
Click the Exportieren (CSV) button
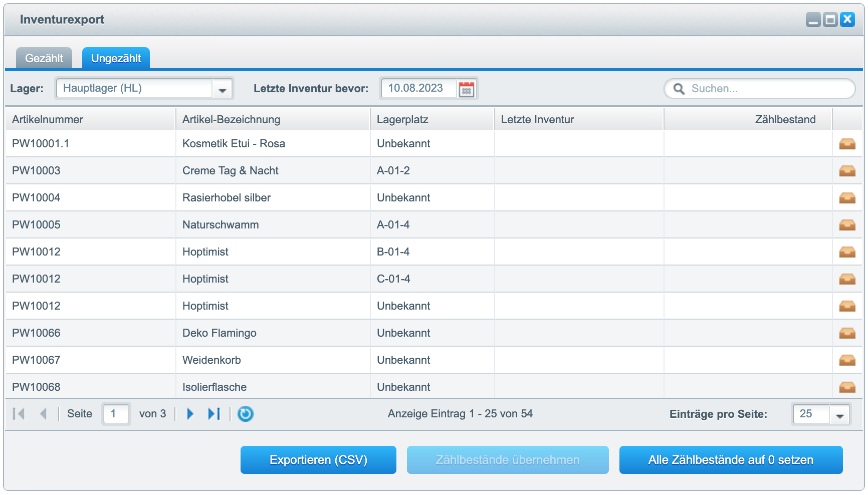(318, 459)
